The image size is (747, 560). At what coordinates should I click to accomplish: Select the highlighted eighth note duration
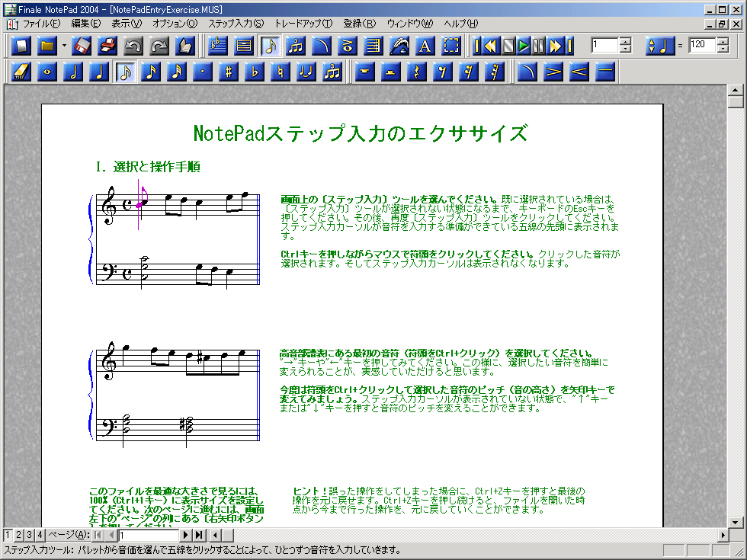coord(125,72)
